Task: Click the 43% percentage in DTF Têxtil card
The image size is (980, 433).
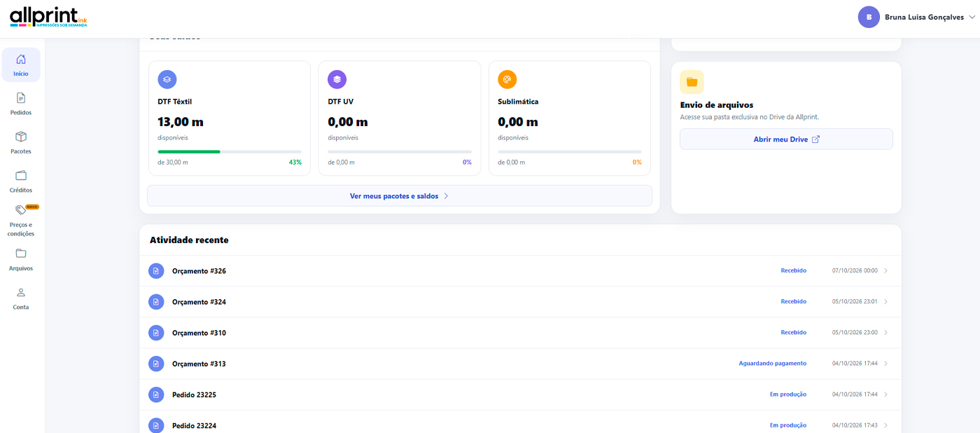Action: pyautogui.click(x=295, y=163)
